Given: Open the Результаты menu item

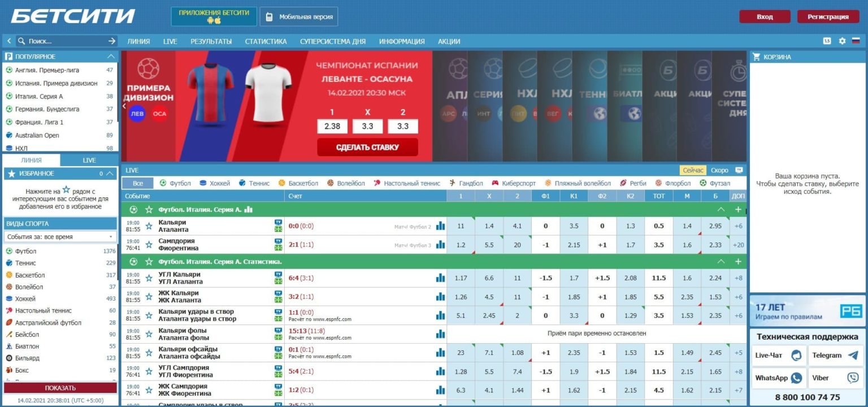Looking at the screenshot, I should tap(211, 41).
